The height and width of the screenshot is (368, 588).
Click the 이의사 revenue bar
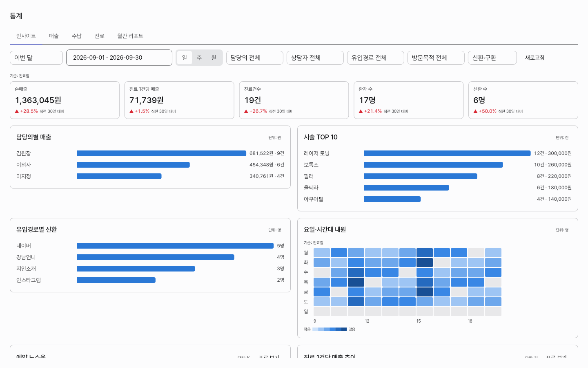(x=133, y=165)
